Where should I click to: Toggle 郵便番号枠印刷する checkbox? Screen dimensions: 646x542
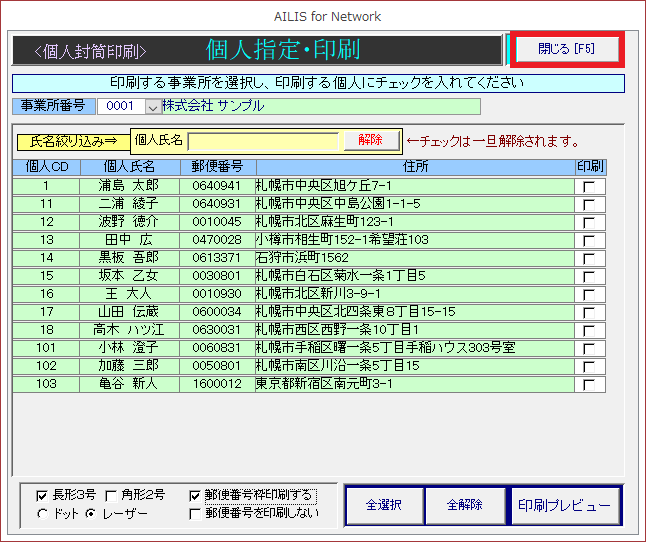point(195,495)
